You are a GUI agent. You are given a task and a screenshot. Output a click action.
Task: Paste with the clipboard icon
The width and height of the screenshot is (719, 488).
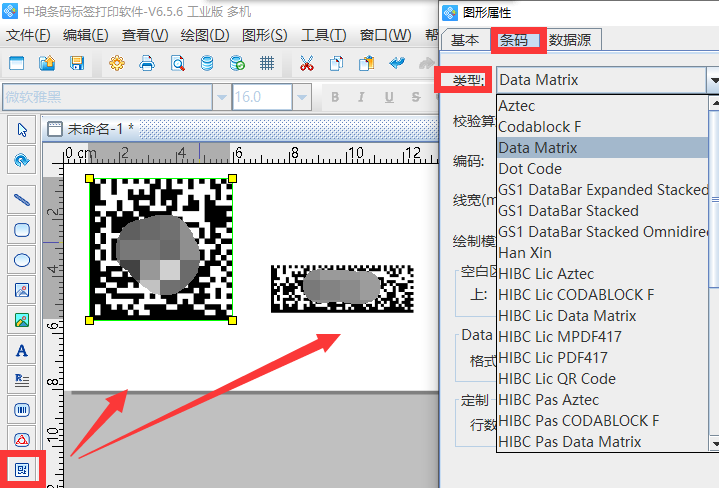point(366,63)
